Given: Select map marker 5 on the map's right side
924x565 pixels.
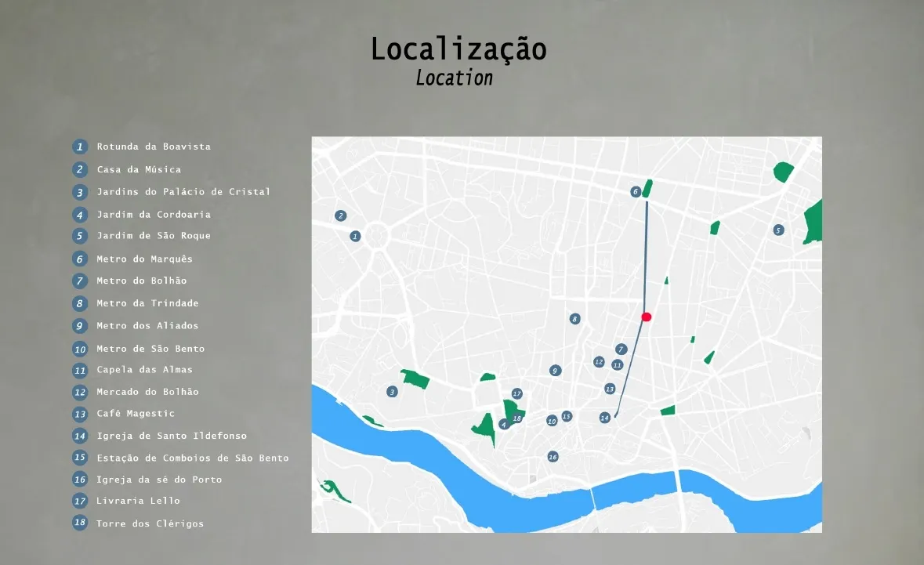Looking at the screenshot, I should coord(778,230).
